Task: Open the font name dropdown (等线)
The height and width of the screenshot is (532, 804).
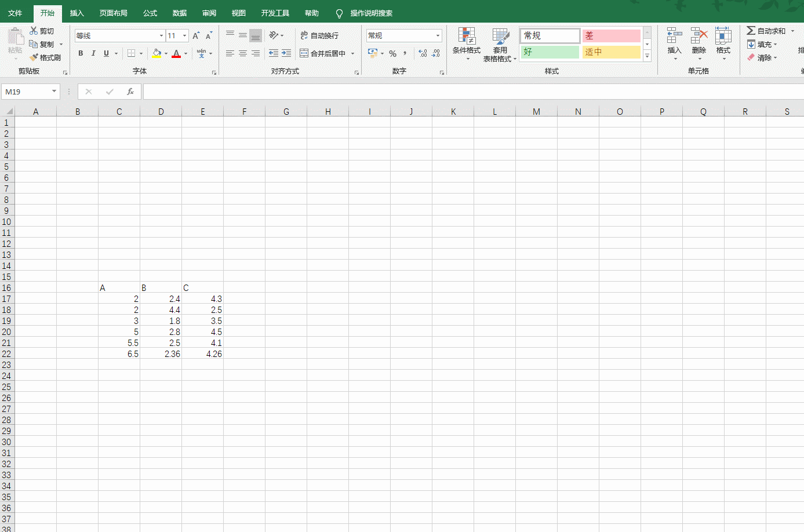Action: (x=161, y=36)
